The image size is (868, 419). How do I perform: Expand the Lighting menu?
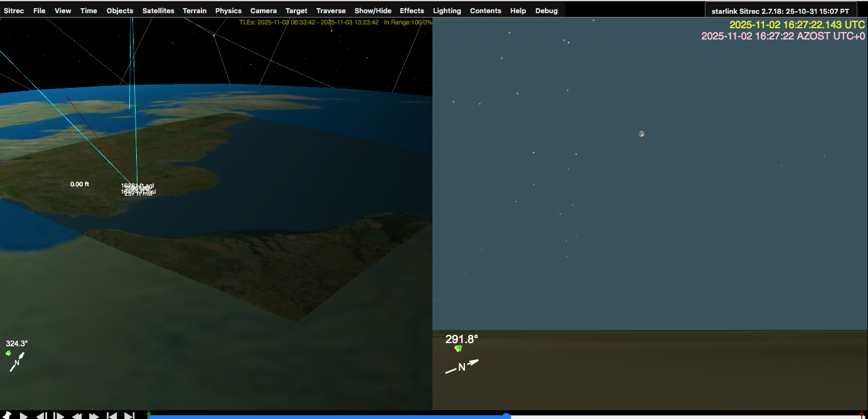447,11
